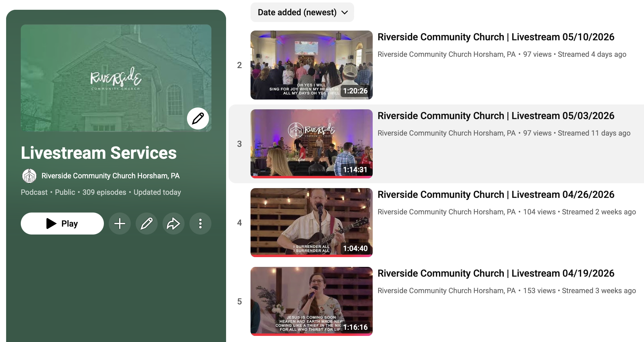Open the Livestream 04/26/2026 video thumbnail
Screen dimensions: 644x342
[x=312, y=223]
